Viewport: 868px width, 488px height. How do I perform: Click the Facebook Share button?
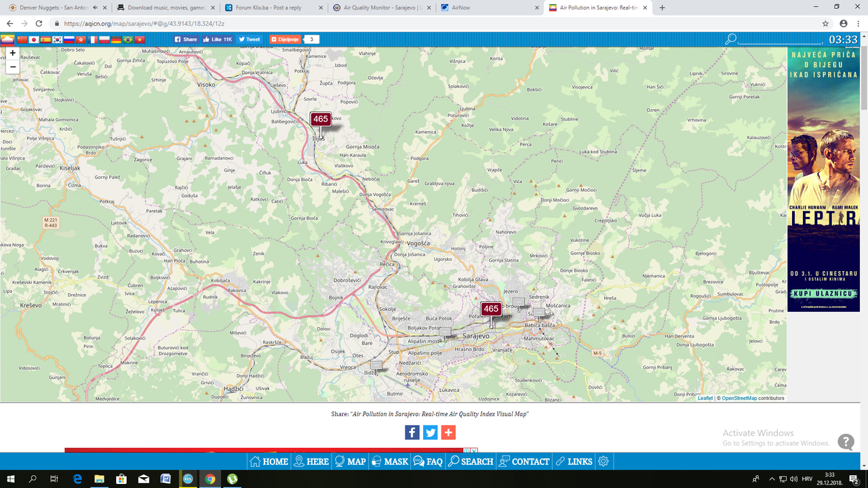click(x=186, y=39)
